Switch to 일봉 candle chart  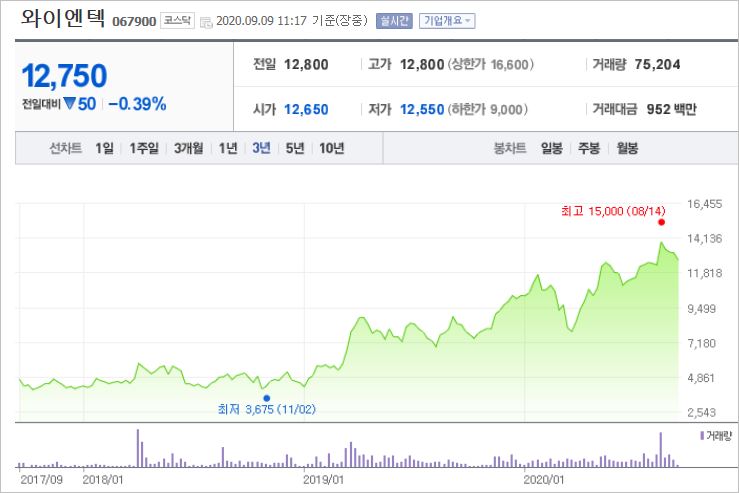coord(552,148)
